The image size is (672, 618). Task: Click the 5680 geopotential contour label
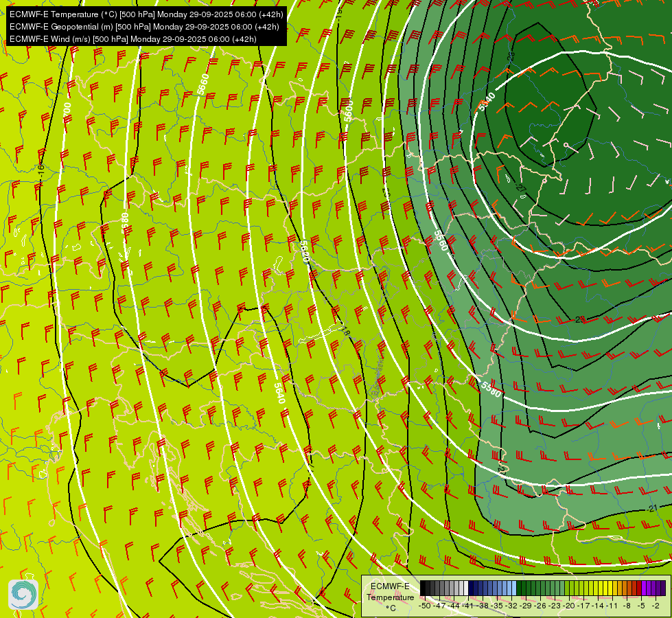(x=125, y=223)
